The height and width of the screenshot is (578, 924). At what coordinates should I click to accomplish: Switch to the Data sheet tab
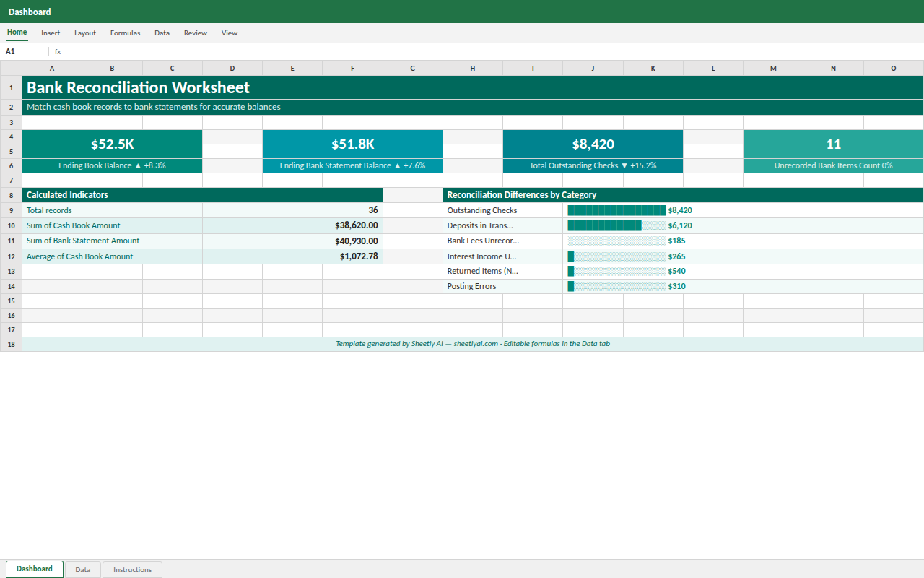point(83,570)
